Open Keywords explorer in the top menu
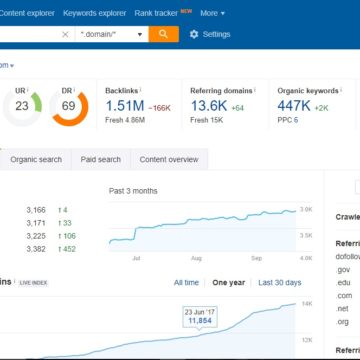Screen dimensions: 360x360 tap(95, 13)
